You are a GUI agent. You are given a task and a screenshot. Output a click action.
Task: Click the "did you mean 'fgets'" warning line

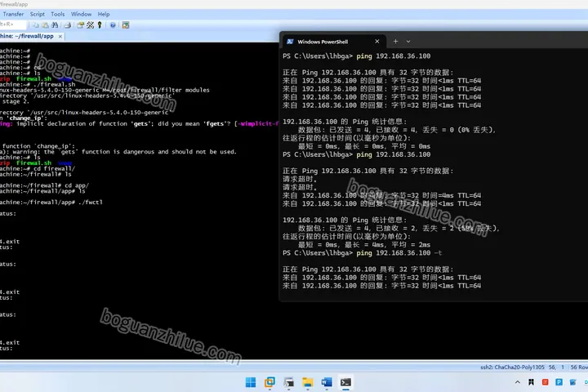(x=139, y=123)
